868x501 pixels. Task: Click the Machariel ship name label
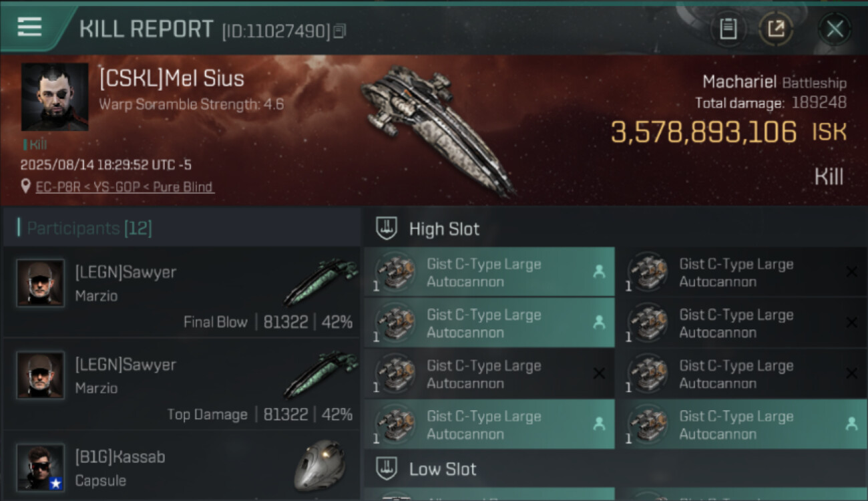(738, 82)
